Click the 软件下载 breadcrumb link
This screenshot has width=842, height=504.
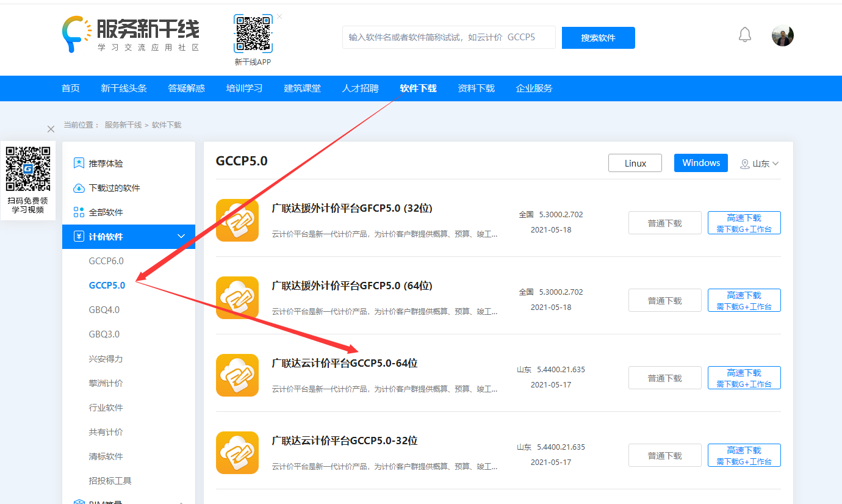167,125
